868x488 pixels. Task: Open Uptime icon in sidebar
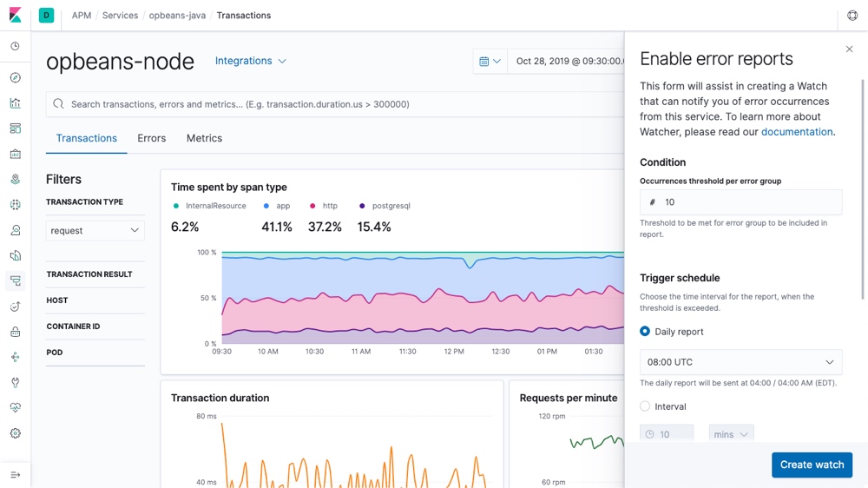16,307
